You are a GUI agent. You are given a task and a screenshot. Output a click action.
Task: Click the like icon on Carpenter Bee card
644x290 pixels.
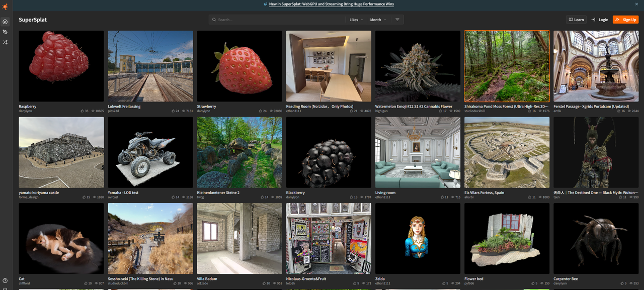click(x=621, y=283)
